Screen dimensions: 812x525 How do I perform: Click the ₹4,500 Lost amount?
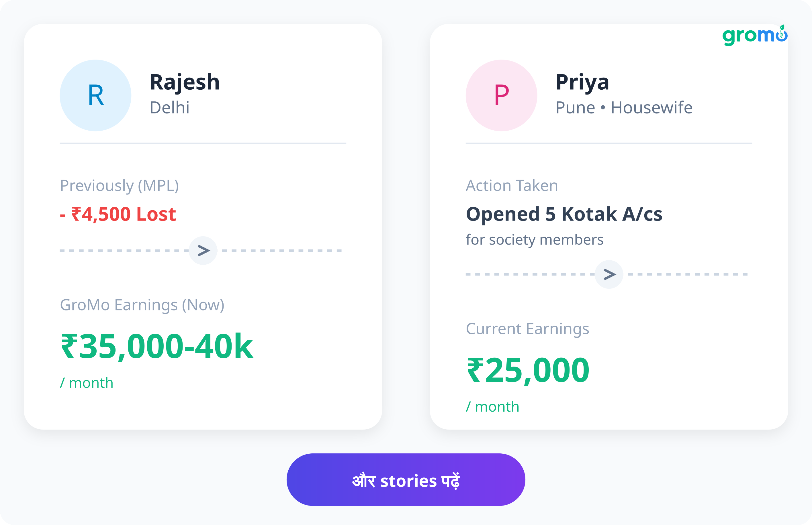[118, 214]
